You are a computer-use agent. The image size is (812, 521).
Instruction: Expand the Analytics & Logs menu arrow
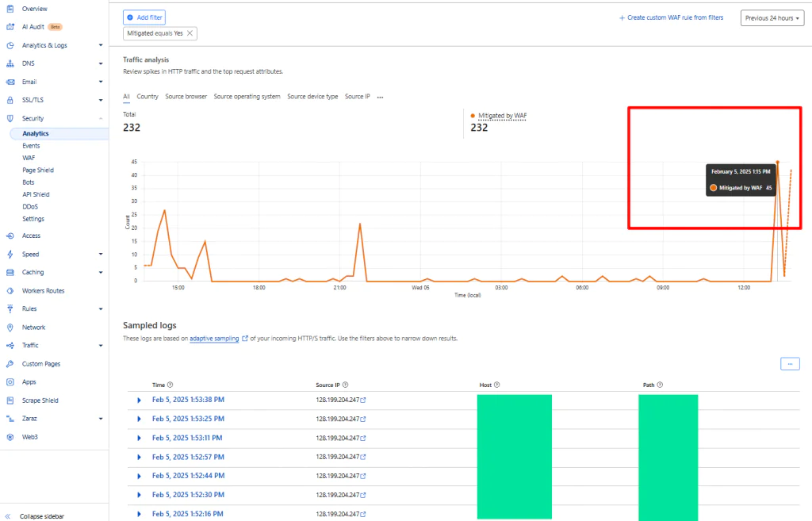click(101, 45)
